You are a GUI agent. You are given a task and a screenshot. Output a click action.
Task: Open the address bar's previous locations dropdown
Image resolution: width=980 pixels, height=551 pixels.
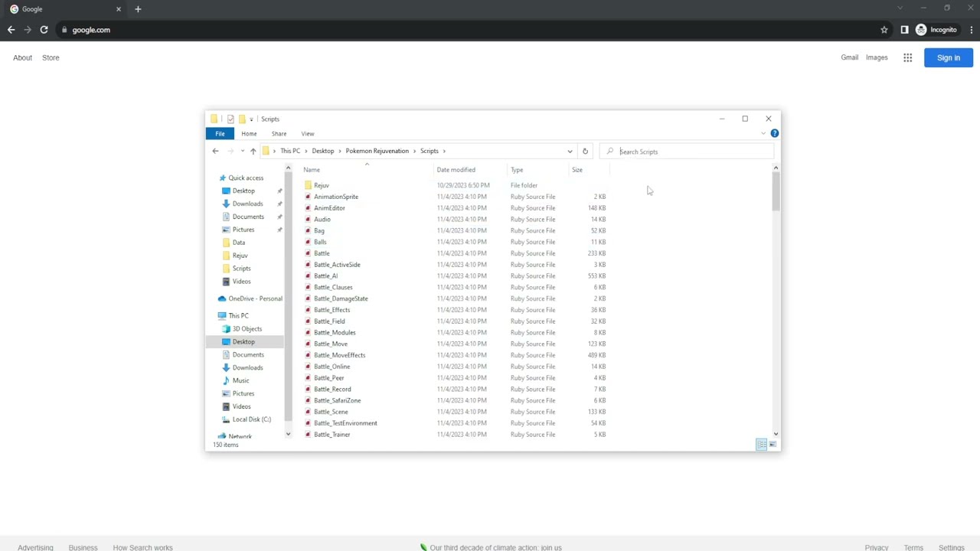(x=570, y=152)
